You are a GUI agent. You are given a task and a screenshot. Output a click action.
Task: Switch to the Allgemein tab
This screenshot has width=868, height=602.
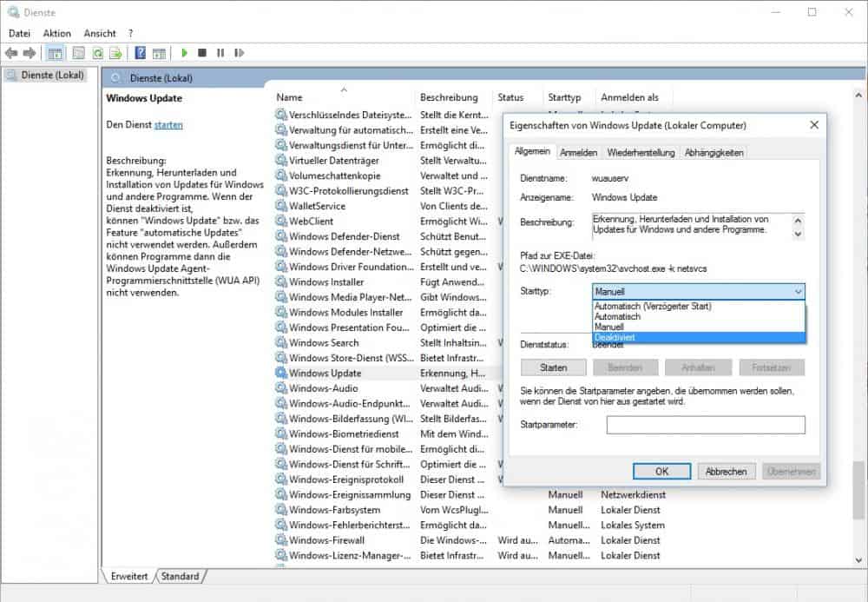532,151
